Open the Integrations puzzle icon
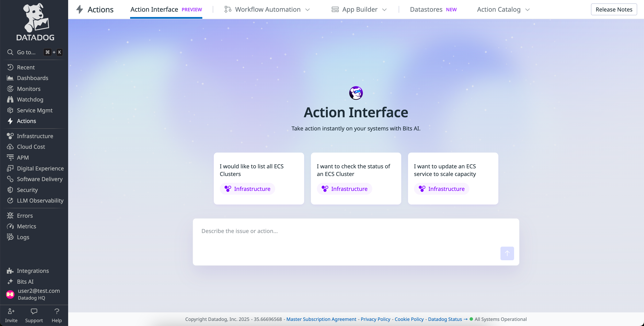644x326 pixels. pos(10,271)
